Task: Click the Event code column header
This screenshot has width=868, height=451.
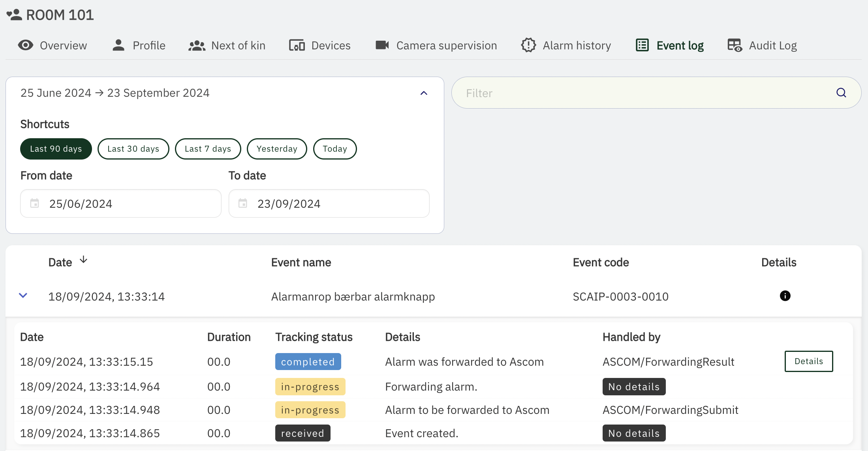Action: (x=601, y=262)
